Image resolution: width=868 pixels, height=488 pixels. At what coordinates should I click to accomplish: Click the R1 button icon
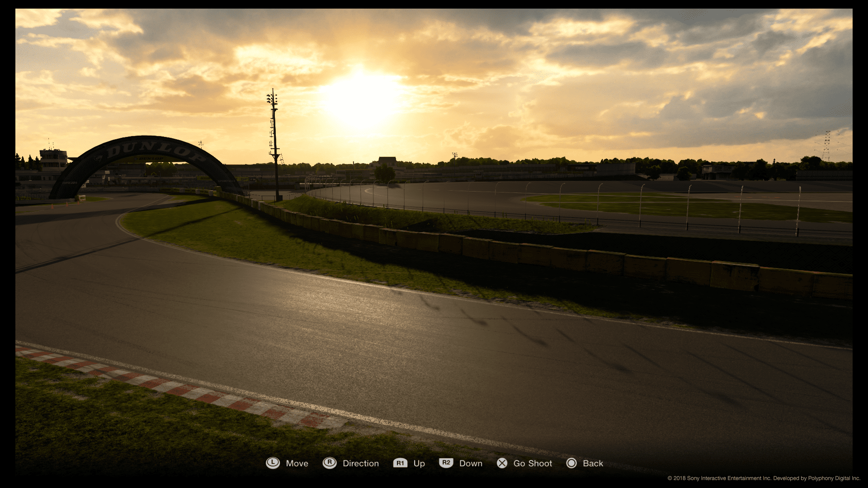[x=400, y=463]
